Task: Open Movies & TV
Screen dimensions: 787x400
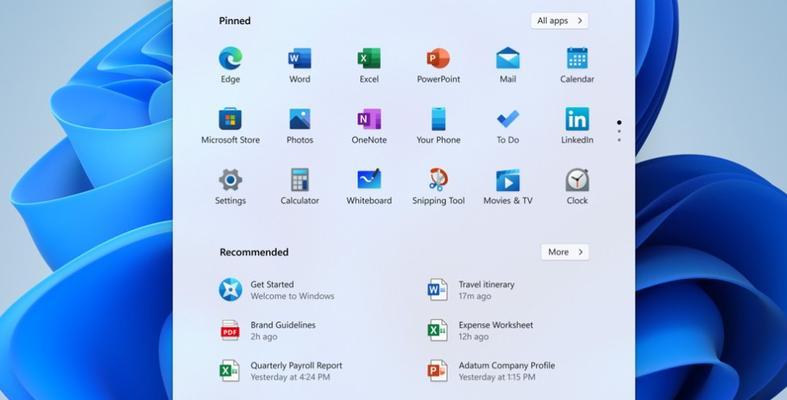Action: tap(507, 187)
